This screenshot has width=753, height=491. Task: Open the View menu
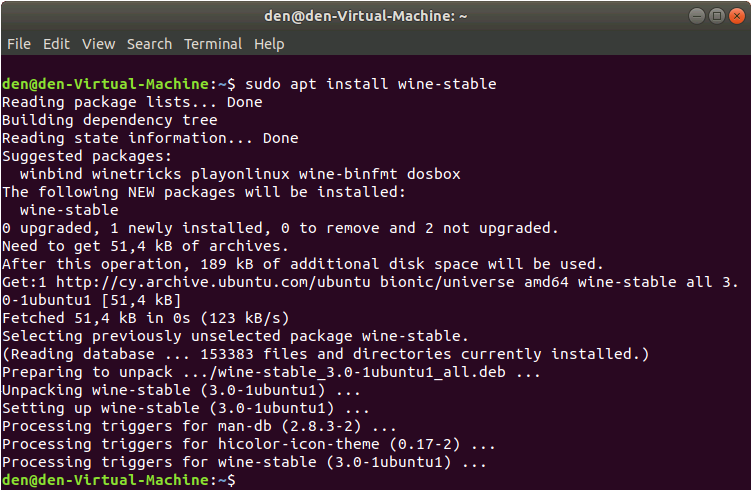click(x=98, y=44)
